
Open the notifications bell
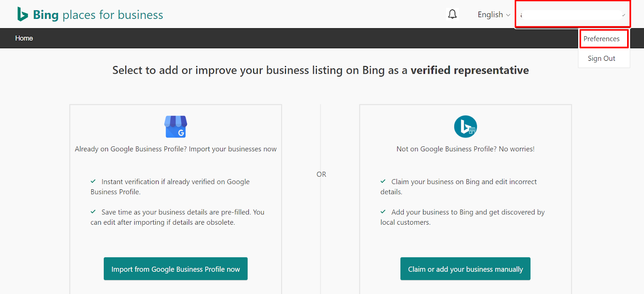pos(452,14)
